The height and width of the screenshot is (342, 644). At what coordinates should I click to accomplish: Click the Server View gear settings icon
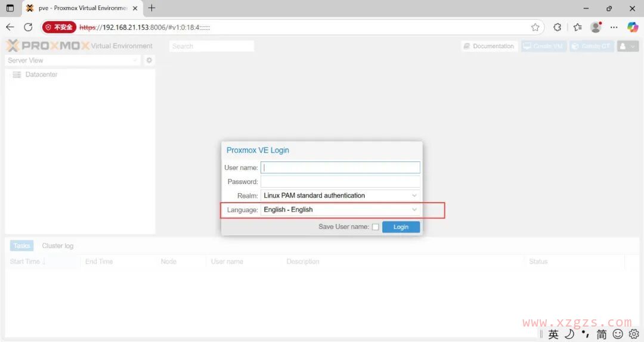pos(149,60)
